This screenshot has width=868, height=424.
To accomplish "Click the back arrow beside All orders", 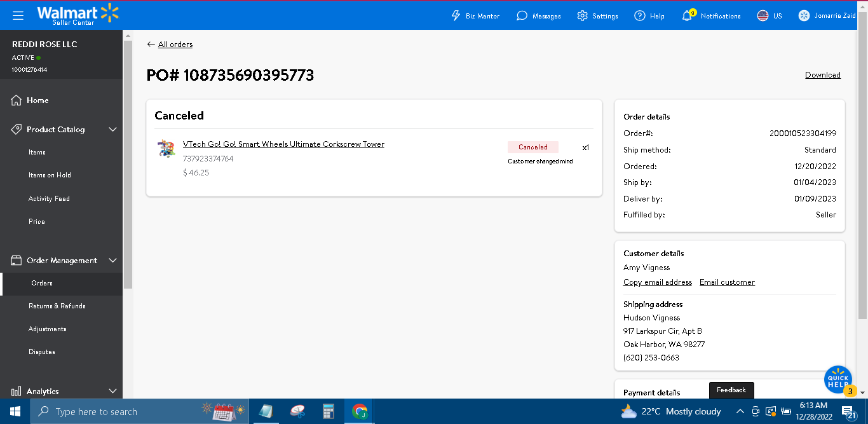I will pyautogui.click(x=151, y=44).
